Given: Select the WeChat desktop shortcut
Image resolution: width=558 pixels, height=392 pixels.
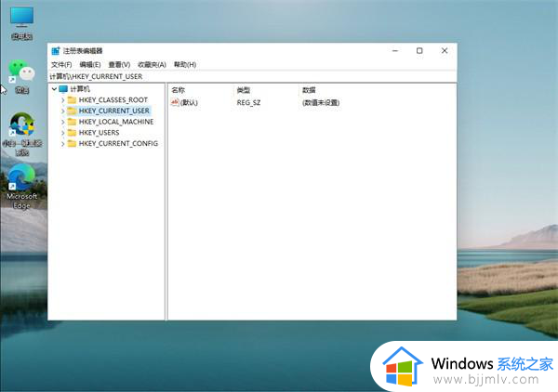Looking at the screenshot, I should pyautogui.click(x=21, y=77).
